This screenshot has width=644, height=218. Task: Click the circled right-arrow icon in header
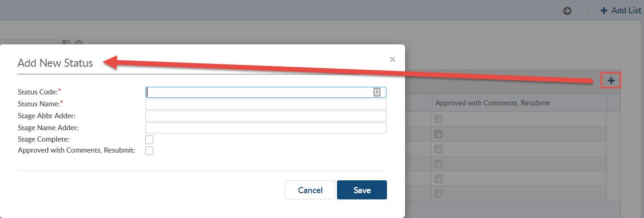click(x=567, y=10)
